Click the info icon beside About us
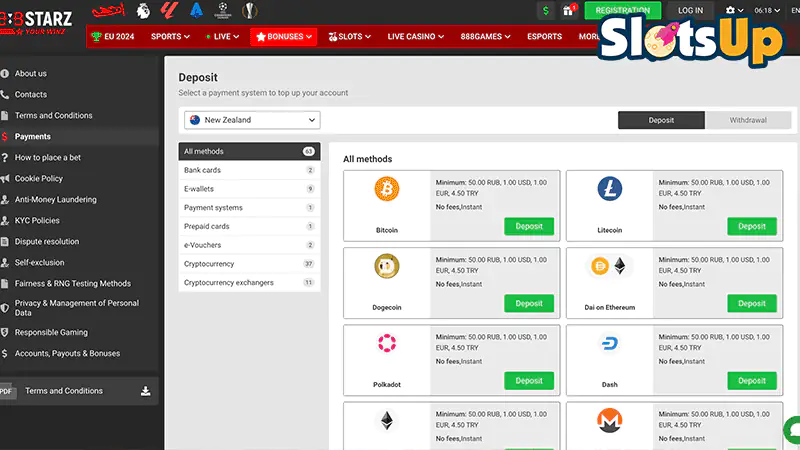The width and height of the screenshot is (800, 450). (5, 73)
